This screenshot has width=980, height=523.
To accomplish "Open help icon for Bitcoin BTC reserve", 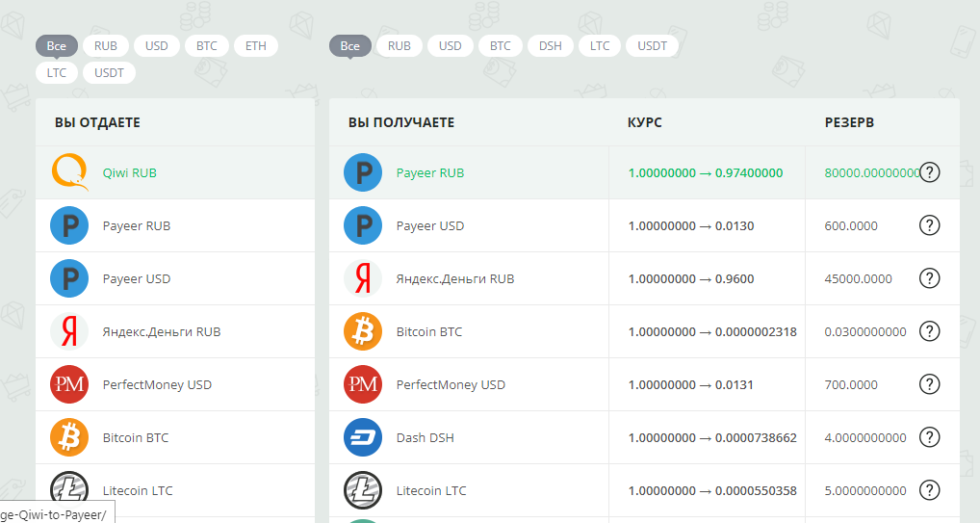I will coord(929,331).
